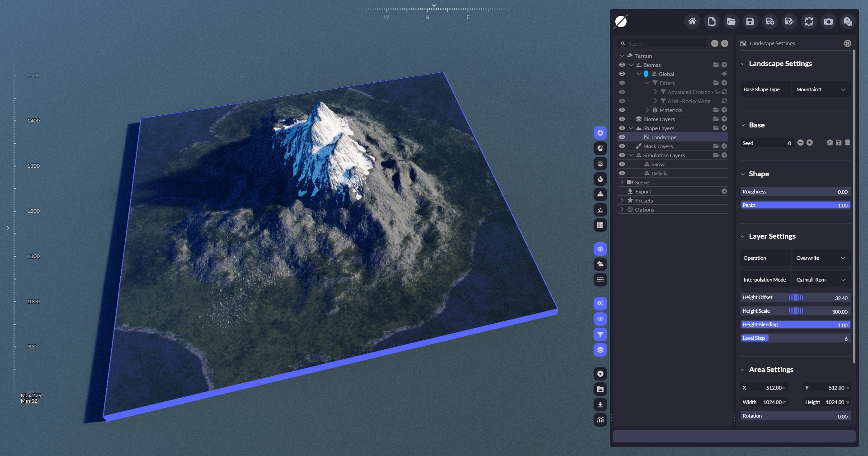Click the Home icon in top toolbar
This screenshot has height=456, width=868.
(692, 21)
